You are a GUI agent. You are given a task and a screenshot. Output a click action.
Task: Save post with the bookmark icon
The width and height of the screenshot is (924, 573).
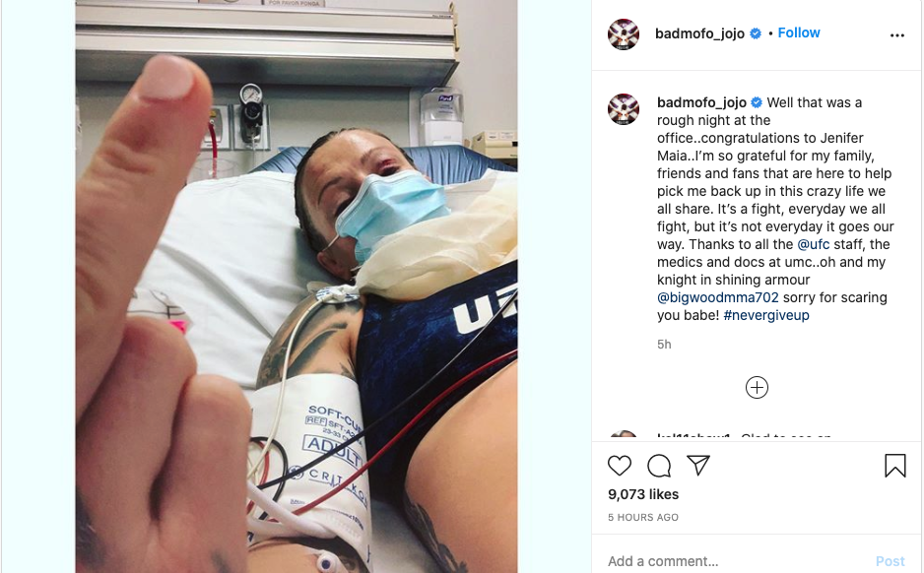point(894,466)
